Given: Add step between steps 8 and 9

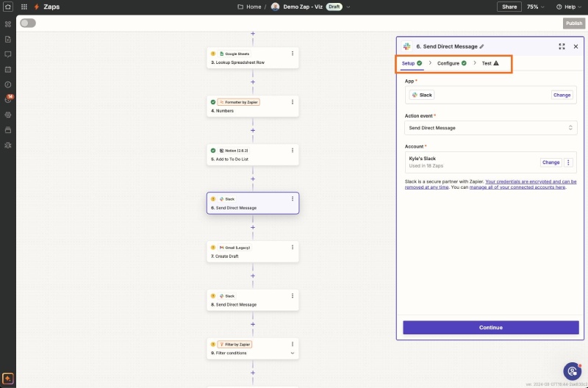Looking at the screenshot, I should (253, 324).
